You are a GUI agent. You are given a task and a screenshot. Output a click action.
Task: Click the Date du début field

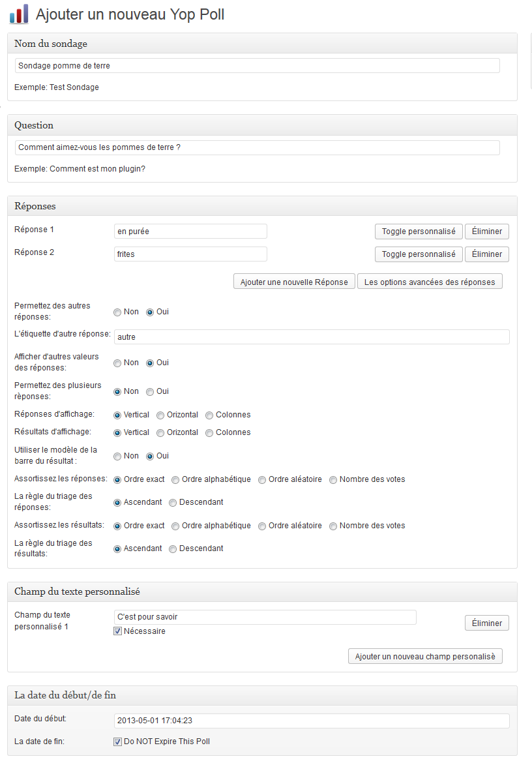tap(312, 721)
